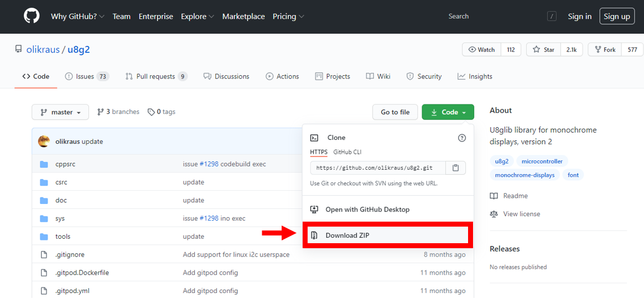Click the help icon beside Clone

tap(462, 138)
